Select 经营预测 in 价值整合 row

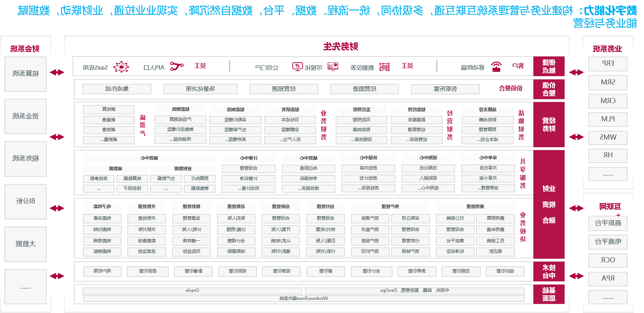click(x=284, y=89)
